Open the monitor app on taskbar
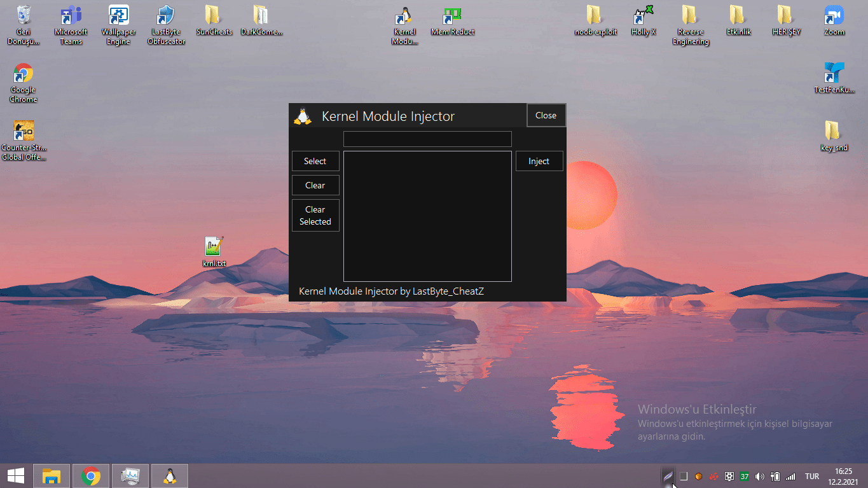Screen dimensions: 868x488 [x=130, y=476]
